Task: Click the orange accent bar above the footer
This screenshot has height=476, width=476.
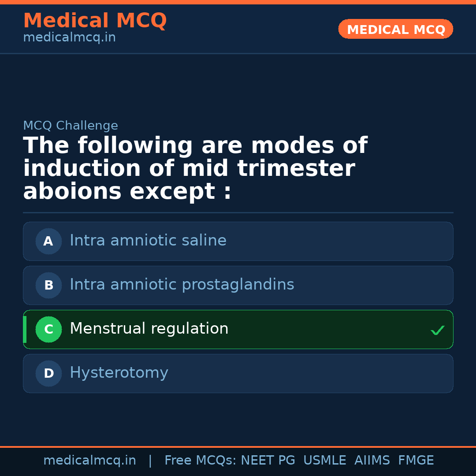Action: pyautogui.click(x=238, y=446)
